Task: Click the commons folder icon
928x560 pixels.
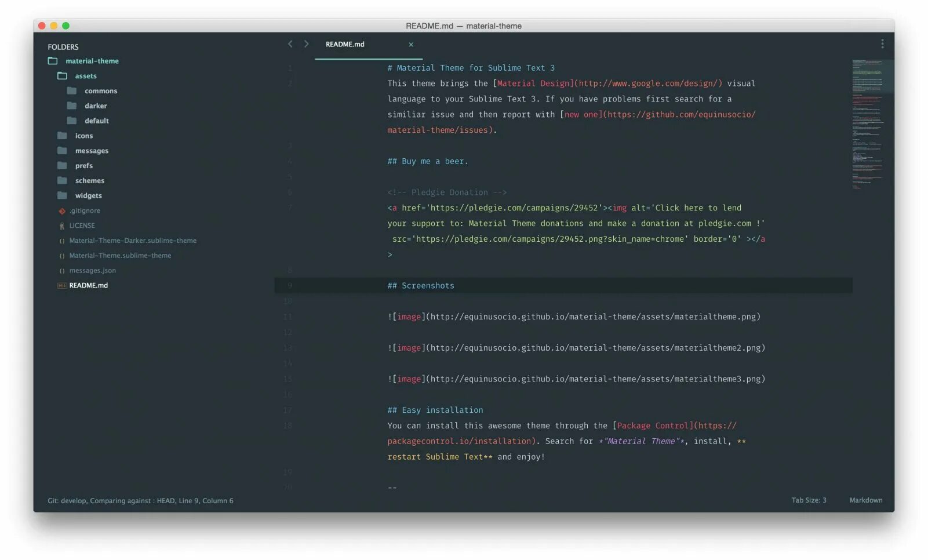Action: (72, 91)
